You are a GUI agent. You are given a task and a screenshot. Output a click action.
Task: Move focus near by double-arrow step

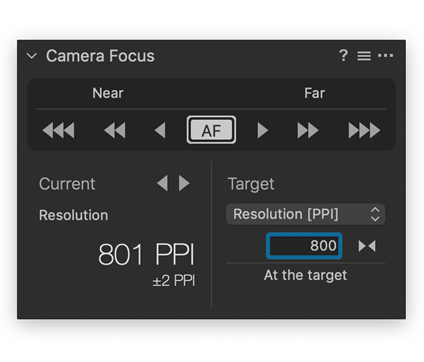(115, 130)
